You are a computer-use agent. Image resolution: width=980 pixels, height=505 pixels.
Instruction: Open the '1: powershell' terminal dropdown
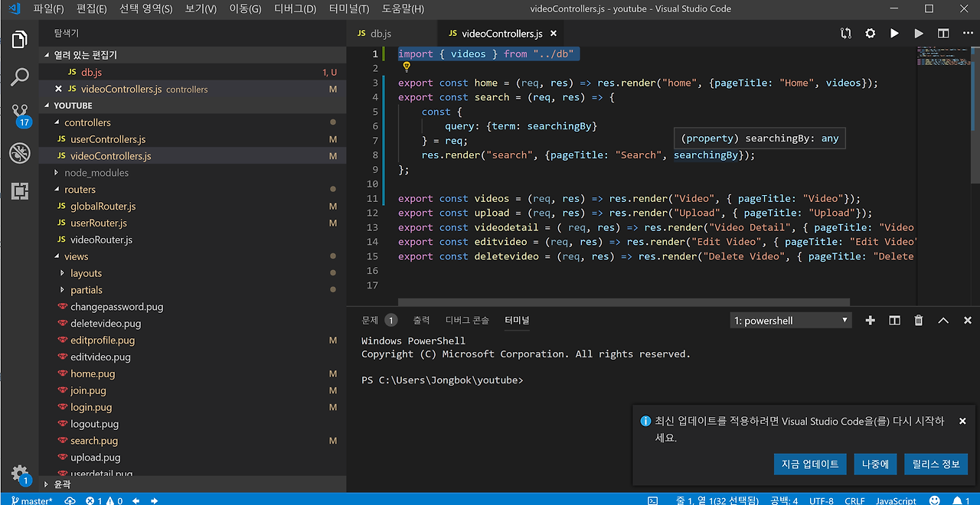point(791,321)
